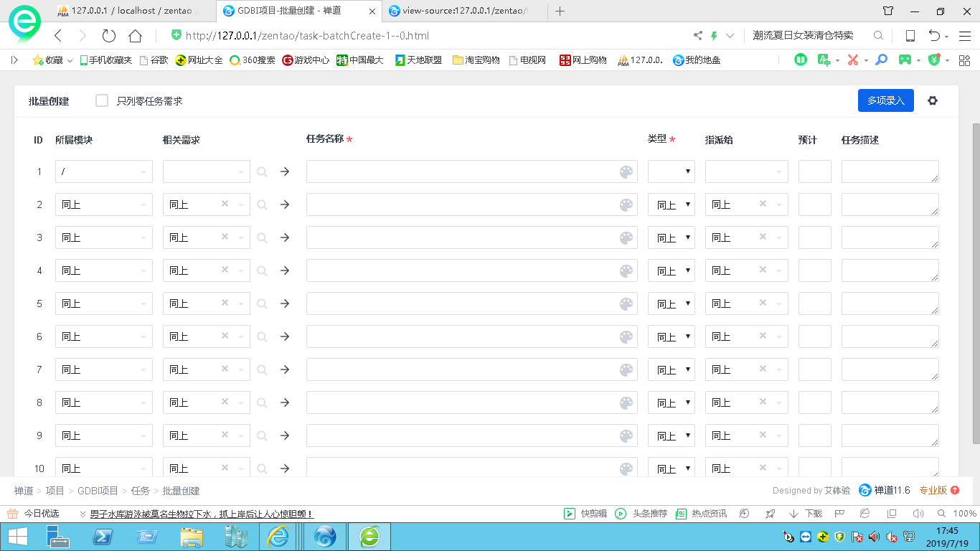The image size is (980, 551).
Task: Open 快剪辑 in the browser status bar
Action: point(585,514)
